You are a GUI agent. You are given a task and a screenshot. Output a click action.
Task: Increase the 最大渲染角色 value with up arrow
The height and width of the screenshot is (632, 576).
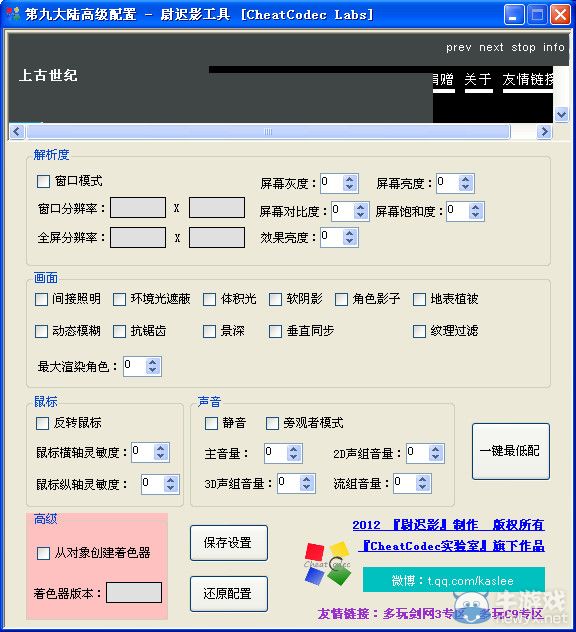point(153,362)
